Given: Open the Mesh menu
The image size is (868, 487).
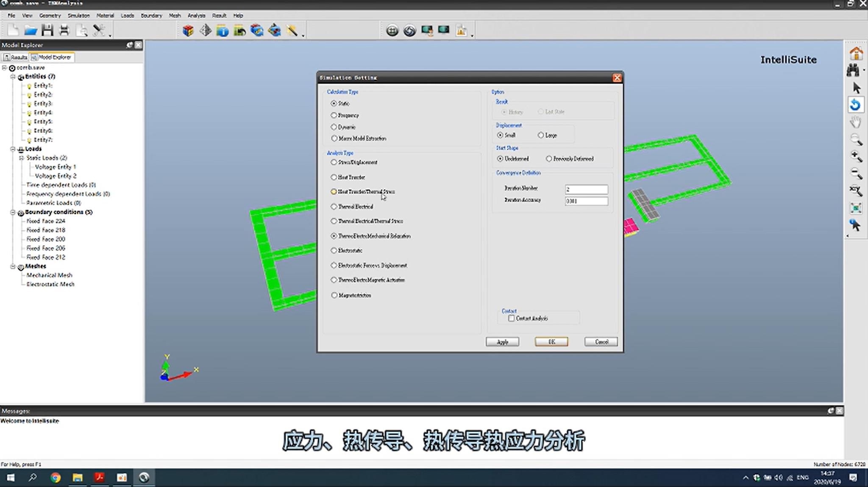Looking at the screenshot, I should pos(175,16).
